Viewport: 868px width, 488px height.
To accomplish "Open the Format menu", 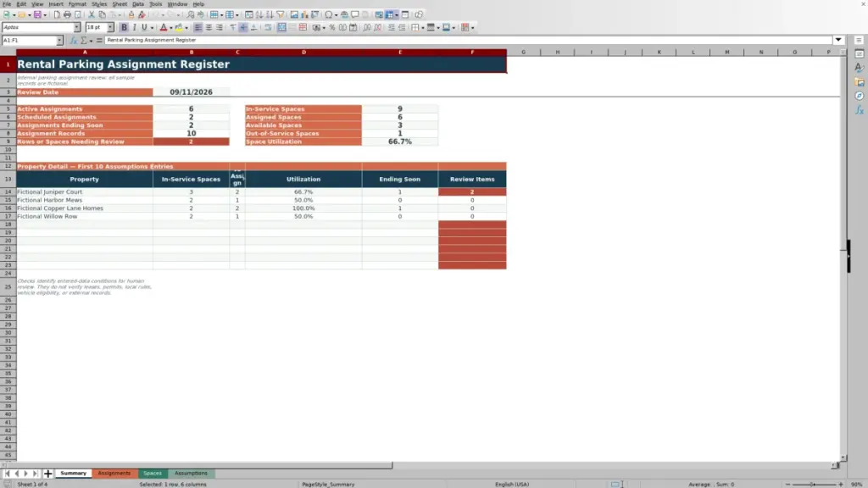I will 77,4.
